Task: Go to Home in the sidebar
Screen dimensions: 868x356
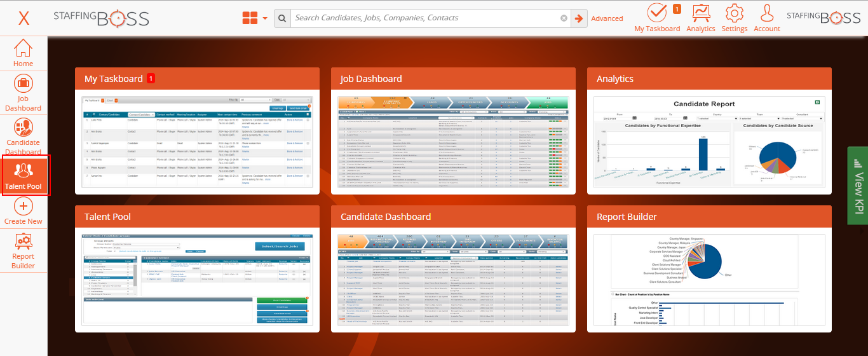Action: [24, 53]
